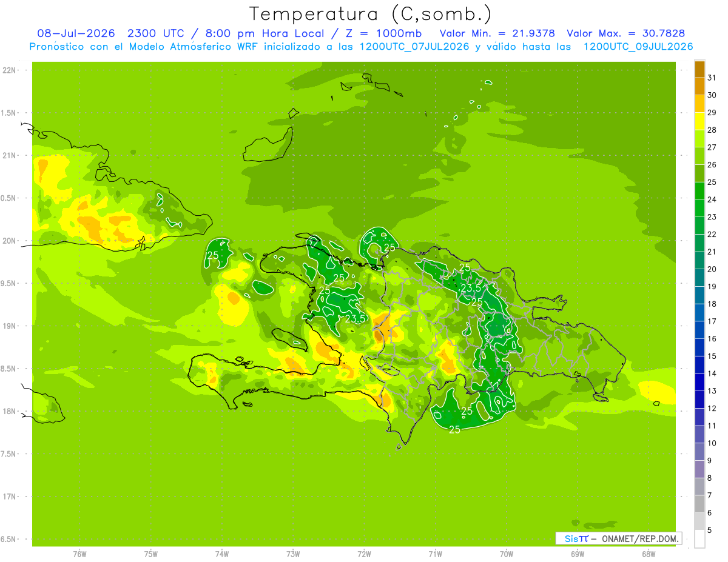728x562 pixels.
Task: Click the colorbar label "15"
Action: 712,356
